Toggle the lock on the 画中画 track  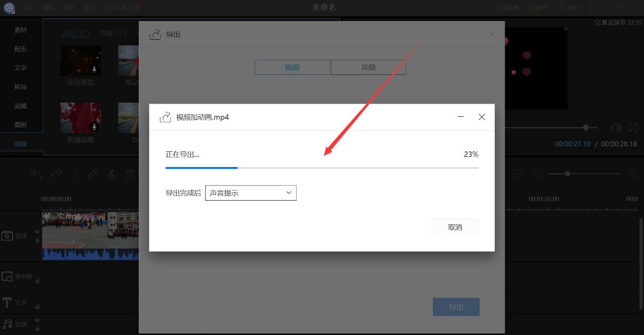coord(37,280)
